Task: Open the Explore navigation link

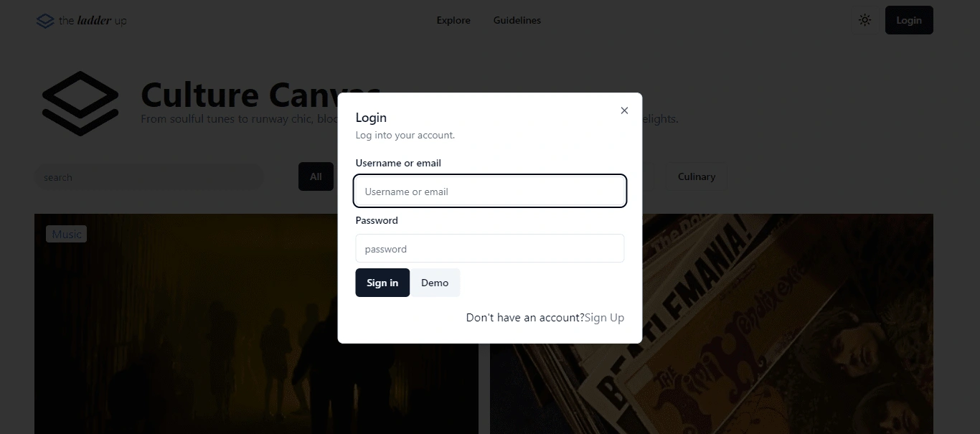Action: click(453, 20)
